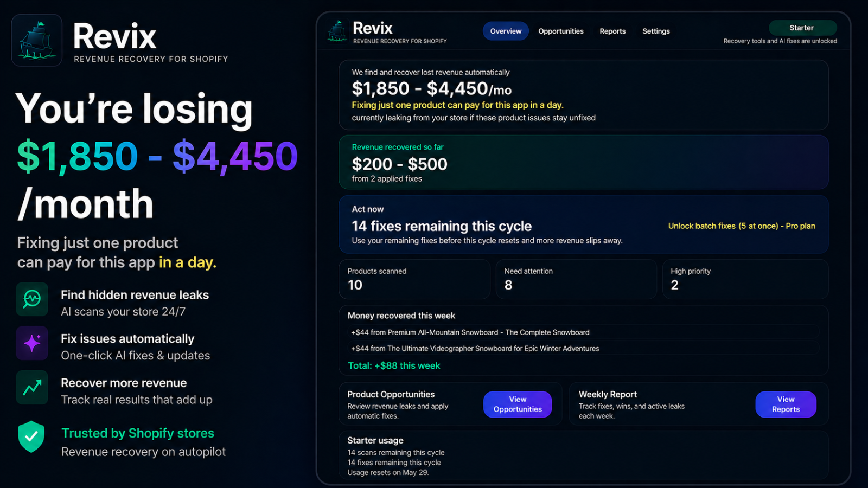
Task: Click the Usage resets on May 29 line
Action: pos(388,473)
